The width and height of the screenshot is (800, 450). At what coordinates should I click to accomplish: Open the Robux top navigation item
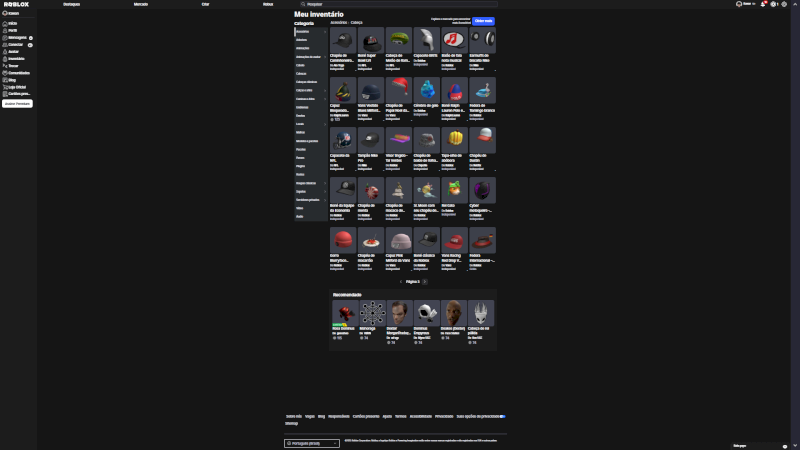(x=268, y=4)
